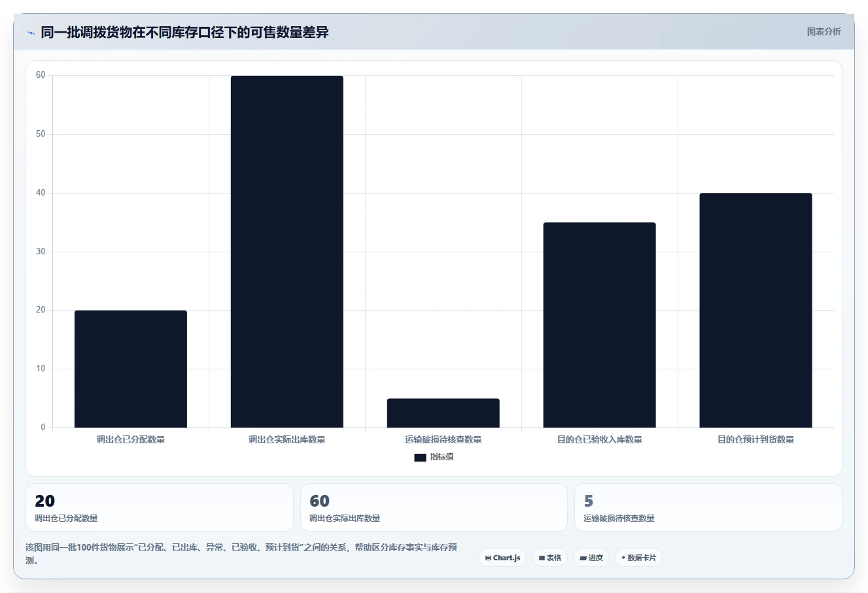Click the axis label 调出仓实际出库数量
The height and width of the screenshot is (593, 868).
pos(287,439)
